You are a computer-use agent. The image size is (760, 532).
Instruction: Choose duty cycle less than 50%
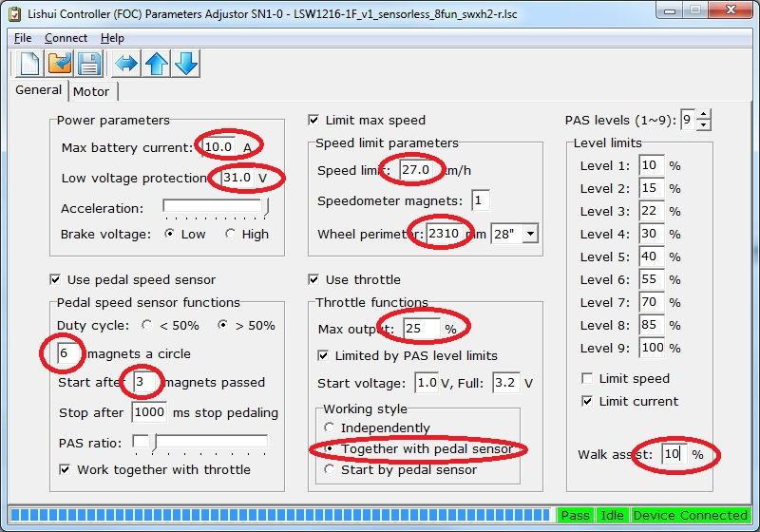coord(147,325)
